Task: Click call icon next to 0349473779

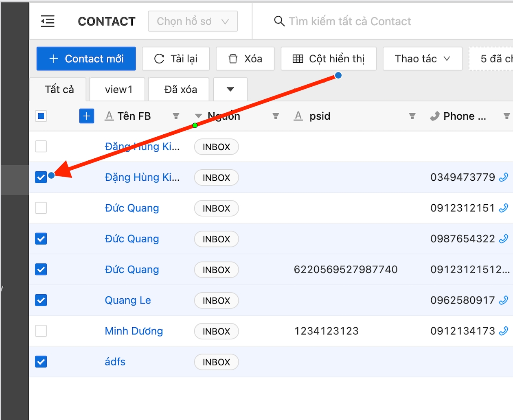Action: 504,177
